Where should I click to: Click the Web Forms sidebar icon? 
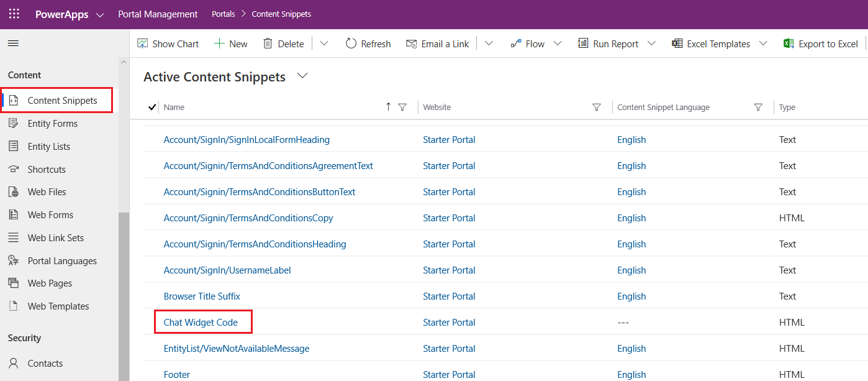click(14, 215)
